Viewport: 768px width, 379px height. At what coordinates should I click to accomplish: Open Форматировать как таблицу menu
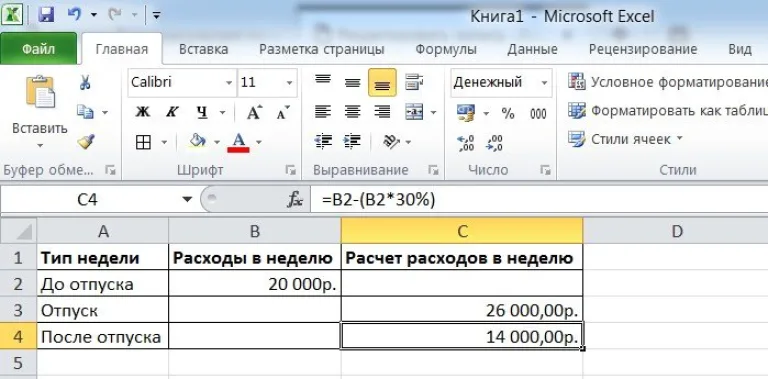[x=668, y=111]
